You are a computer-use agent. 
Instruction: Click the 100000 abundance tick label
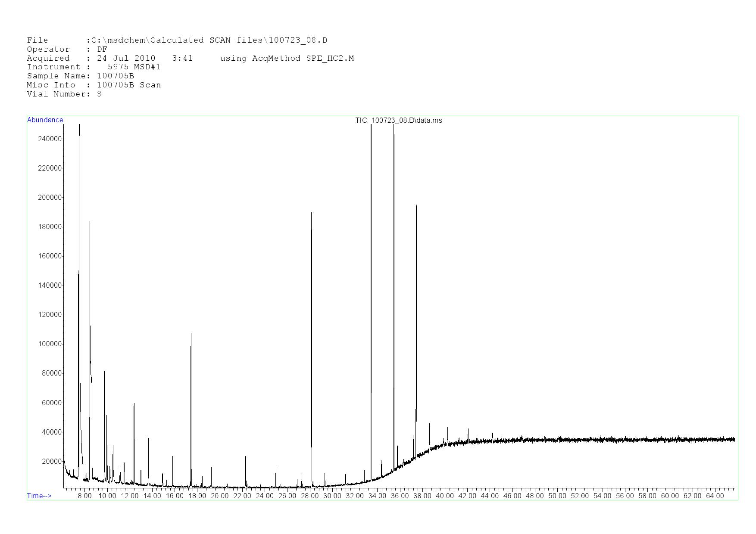coord(50,344)
